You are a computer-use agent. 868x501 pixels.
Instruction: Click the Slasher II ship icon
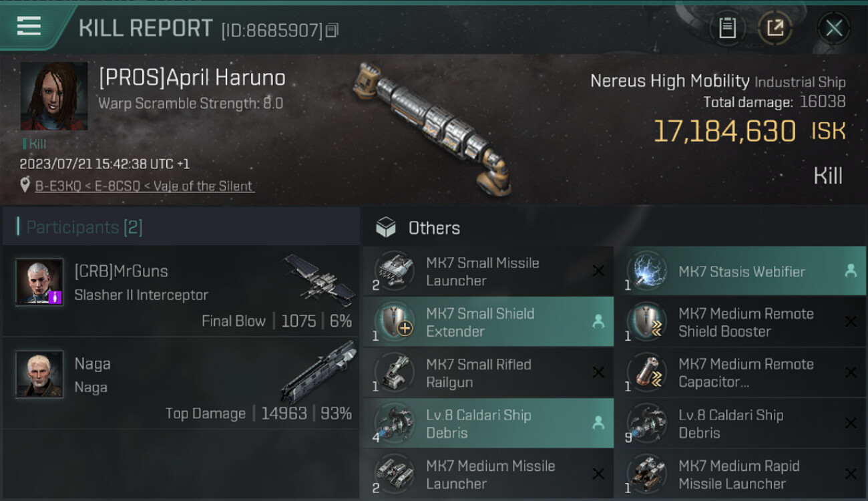click(x=319, y=279)
